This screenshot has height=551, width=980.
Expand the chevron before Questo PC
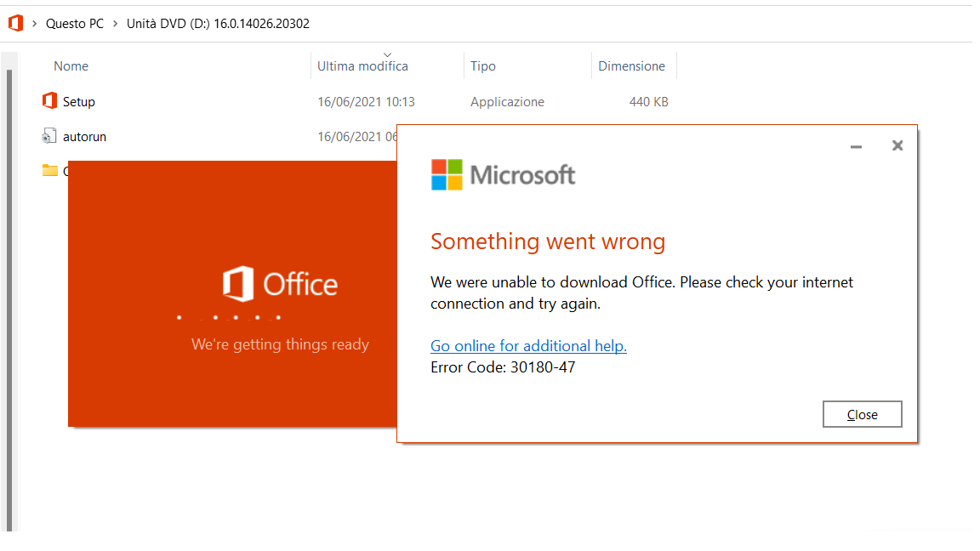(34, 24)
